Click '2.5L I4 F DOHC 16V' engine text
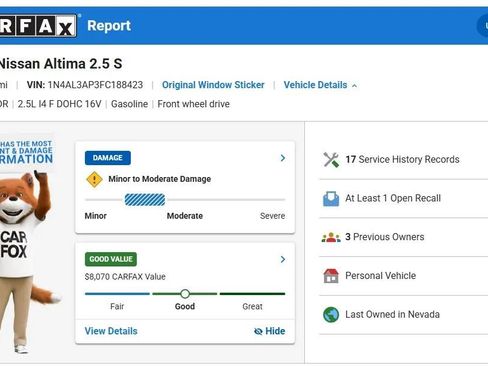Screen dimensions: 488x366 59,104
